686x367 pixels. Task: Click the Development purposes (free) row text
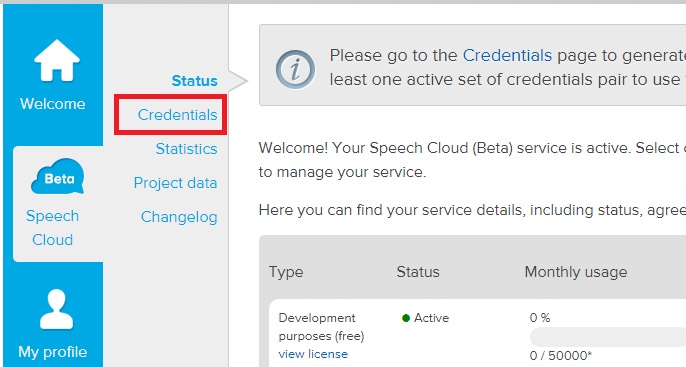(x=322, y=327)
